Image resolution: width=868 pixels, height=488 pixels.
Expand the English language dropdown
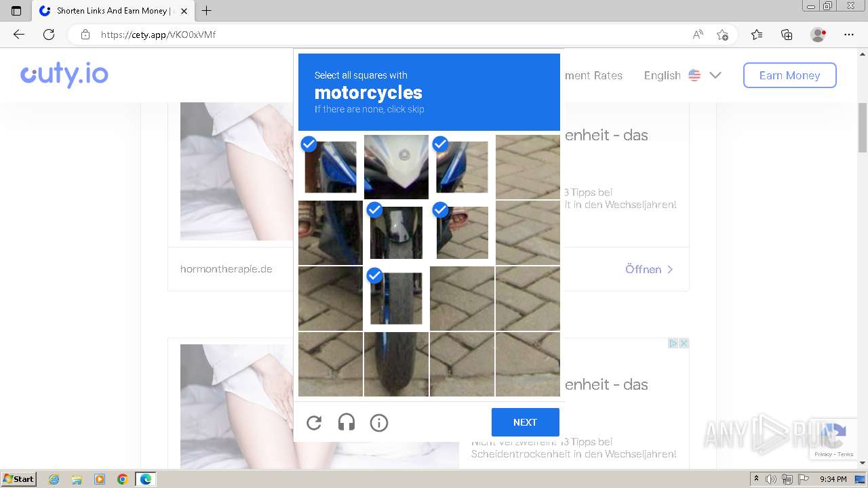682,75
